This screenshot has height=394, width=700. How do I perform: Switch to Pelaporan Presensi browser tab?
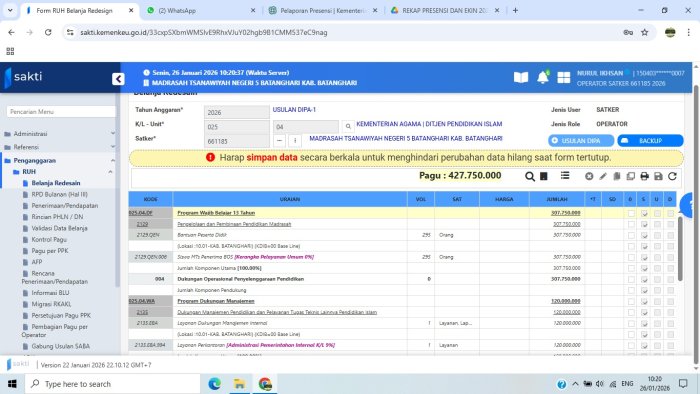pos(324,10)
